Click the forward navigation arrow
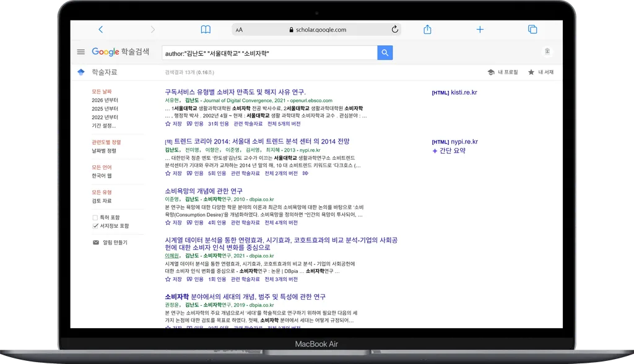The height and width of the screenshot is (364, 634). click(152, 29)
